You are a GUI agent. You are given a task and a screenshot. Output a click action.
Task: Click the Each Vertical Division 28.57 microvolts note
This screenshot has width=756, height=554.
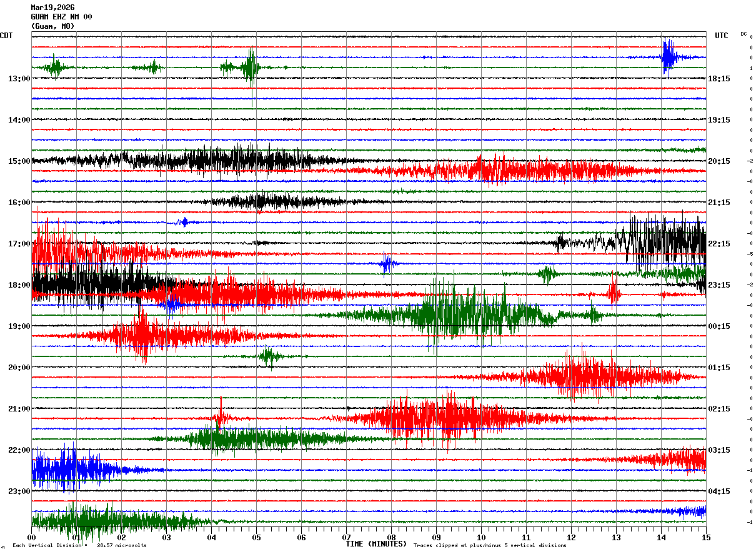coord(79,546)
